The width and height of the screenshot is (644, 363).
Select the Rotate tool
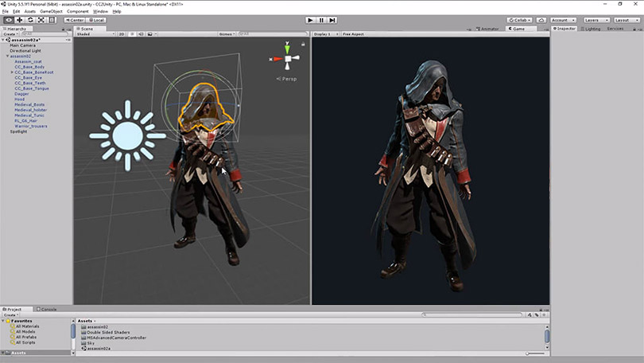[x=30, y=20]
